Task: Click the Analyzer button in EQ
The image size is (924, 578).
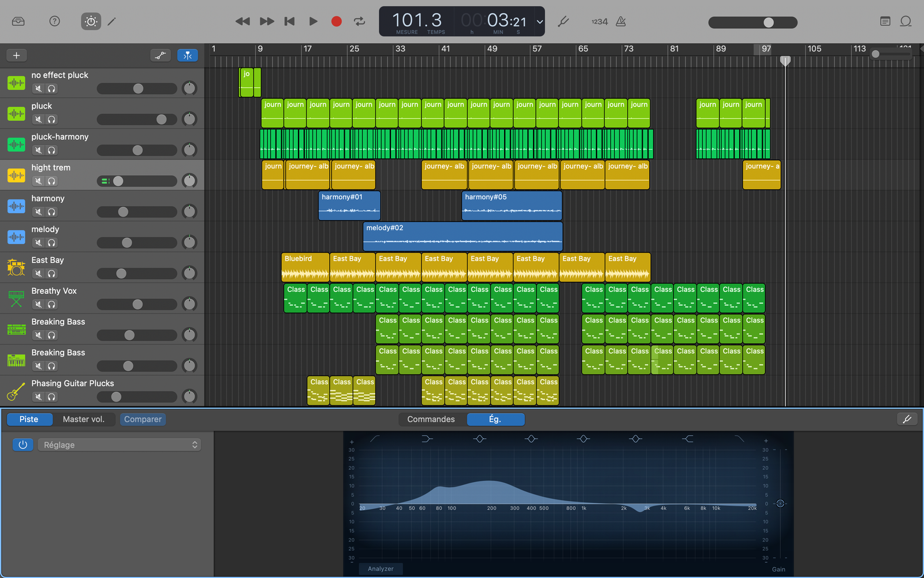Action: point(381,569)
